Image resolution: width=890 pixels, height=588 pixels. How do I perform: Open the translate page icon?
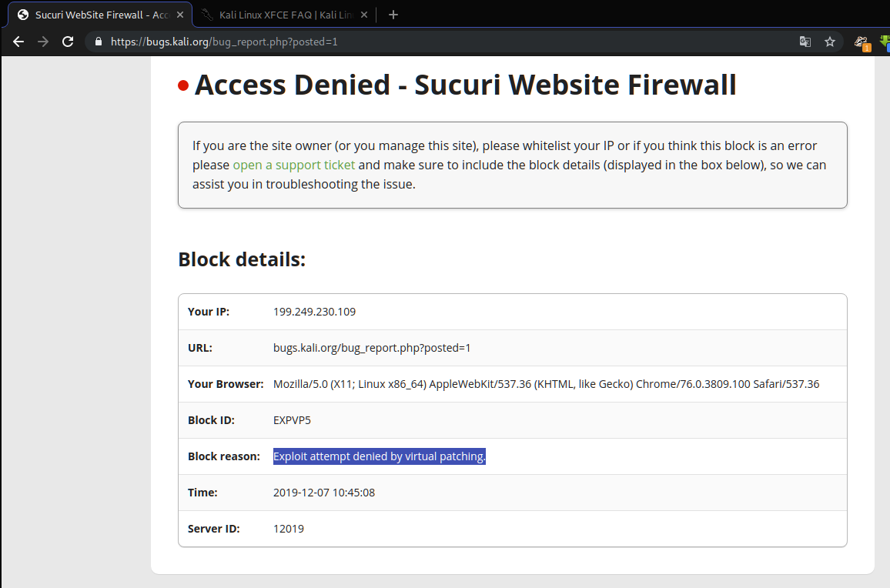pos(805,42)
